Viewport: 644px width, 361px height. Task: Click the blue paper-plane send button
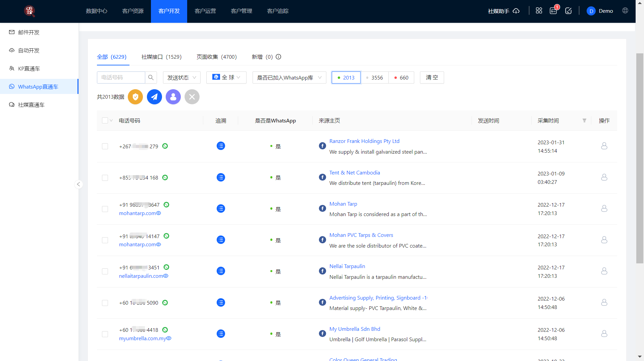(x=154, y=97)
